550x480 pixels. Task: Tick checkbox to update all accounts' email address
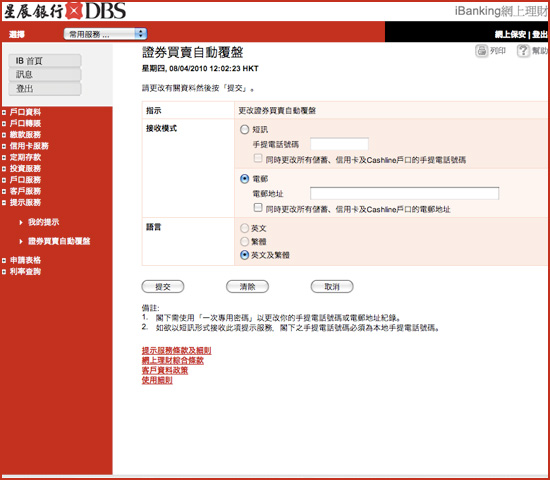tap(258, 208)
